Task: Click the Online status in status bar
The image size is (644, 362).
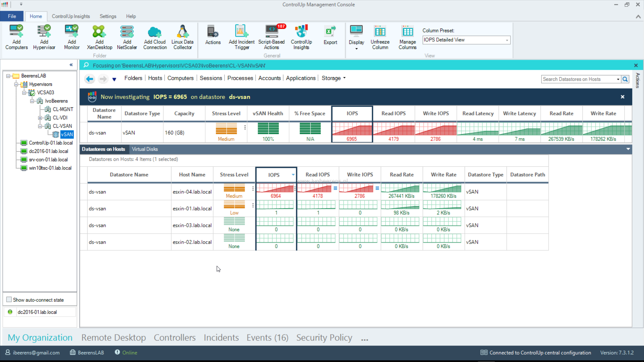Action: pyautogui.click(x=126, y=353)
